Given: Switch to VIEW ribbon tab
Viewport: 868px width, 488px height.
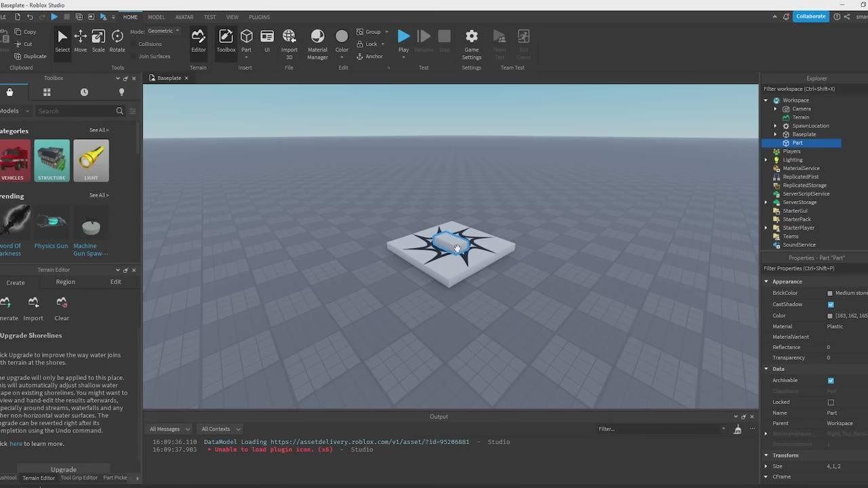Looking at the screenshot, I should tap(233, 17).
